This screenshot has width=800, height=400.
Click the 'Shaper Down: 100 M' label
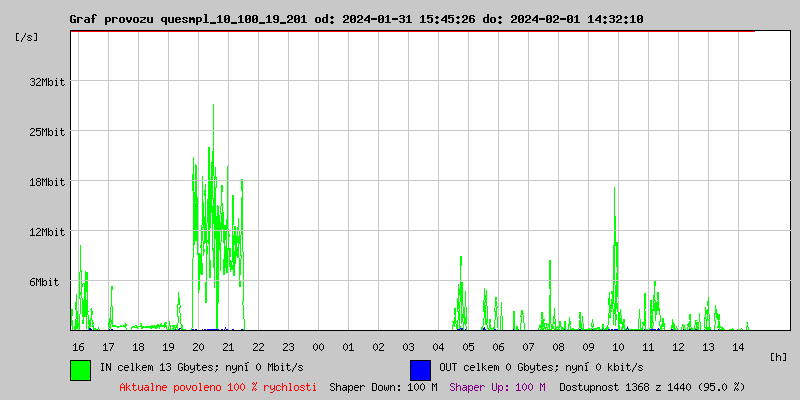pyautogui.click(x=383, y=387)
